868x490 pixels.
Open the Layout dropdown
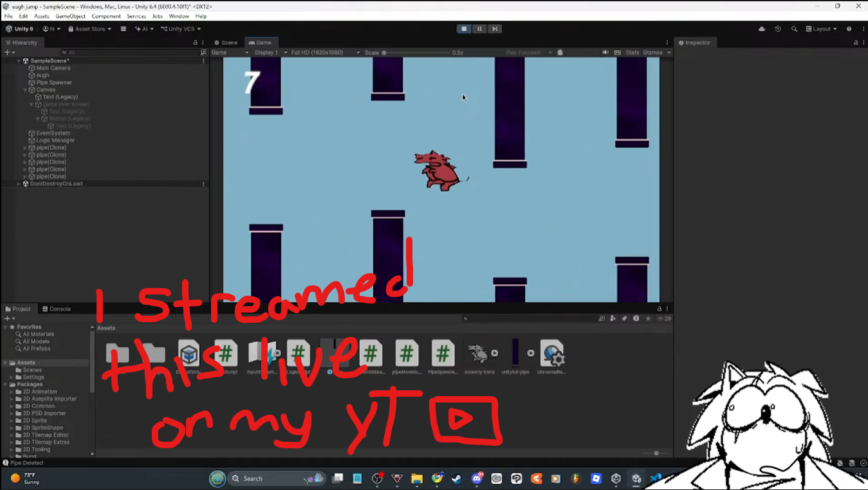point(822,29)
